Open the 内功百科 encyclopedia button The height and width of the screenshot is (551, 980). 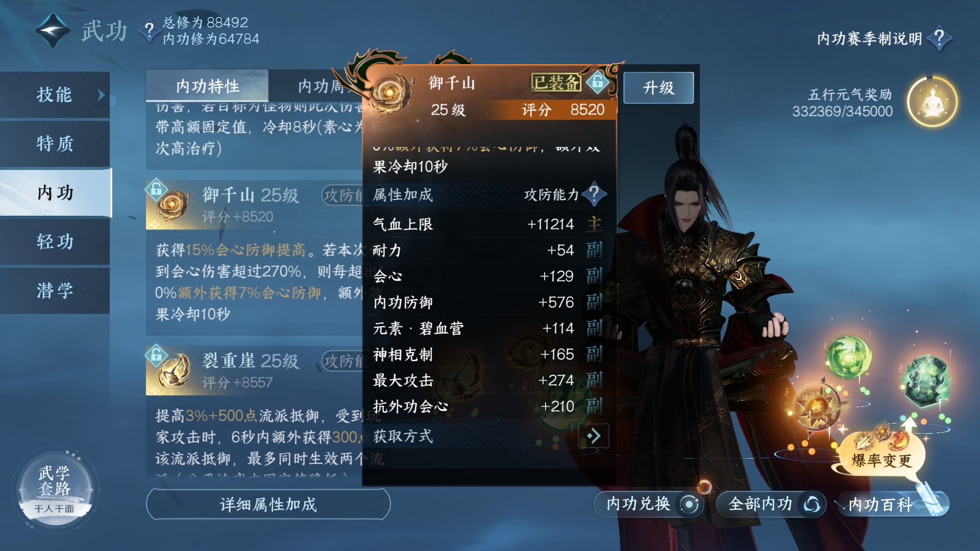click(x=892, y=504)
